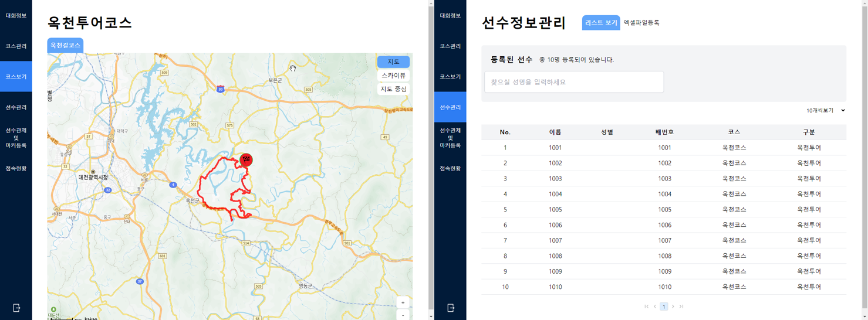Switch to the 리스트 보기 tab
This screenshot has width=868, height=320.
coord(601,22)
